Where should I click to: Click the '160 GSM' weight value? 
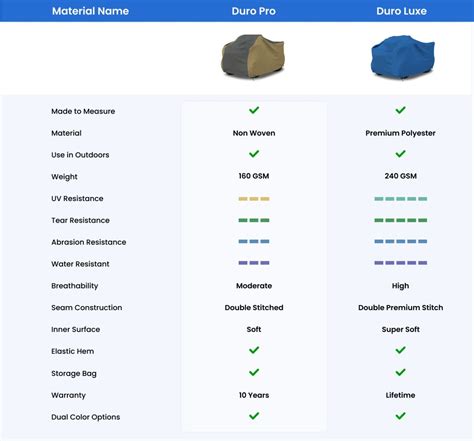coord(254,176)
